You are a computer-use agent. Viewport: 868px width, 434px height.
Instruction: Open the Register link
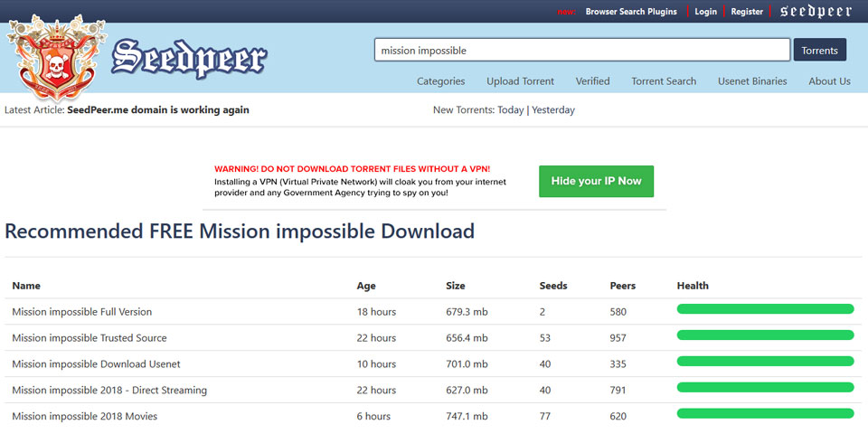coord(747,12)
